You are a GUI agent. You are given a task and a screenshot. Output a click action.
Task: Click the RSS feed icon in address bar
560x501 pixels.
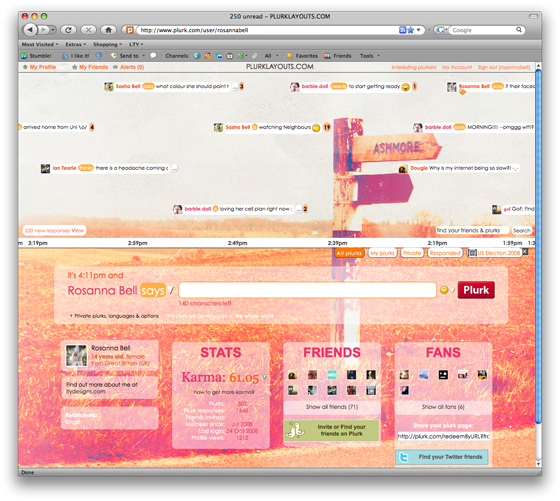402,30
